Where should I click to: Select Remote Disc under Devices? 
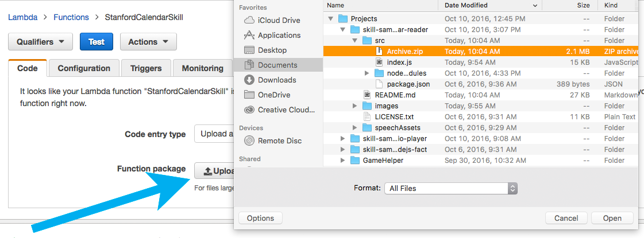(x=279, y=141)
